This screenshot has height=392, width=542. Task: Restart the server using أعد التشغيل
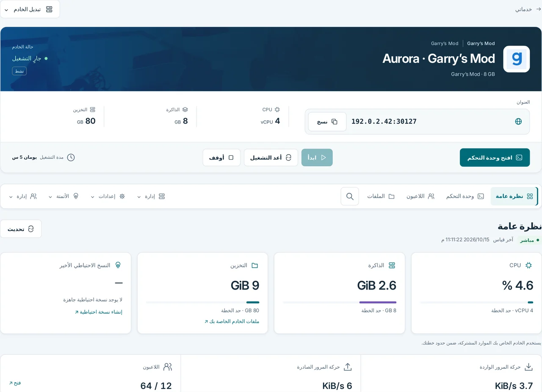271,157
